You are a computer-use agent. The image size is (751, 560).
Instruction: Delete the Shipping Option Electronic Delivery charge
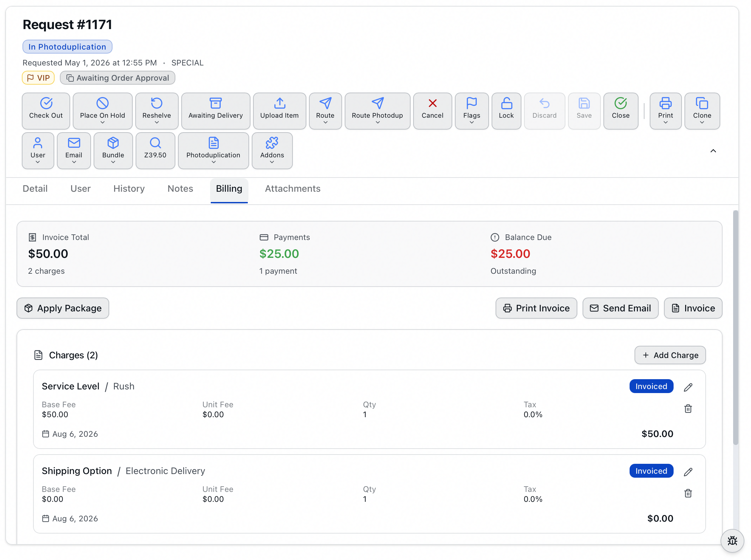(x=688, y=493)
